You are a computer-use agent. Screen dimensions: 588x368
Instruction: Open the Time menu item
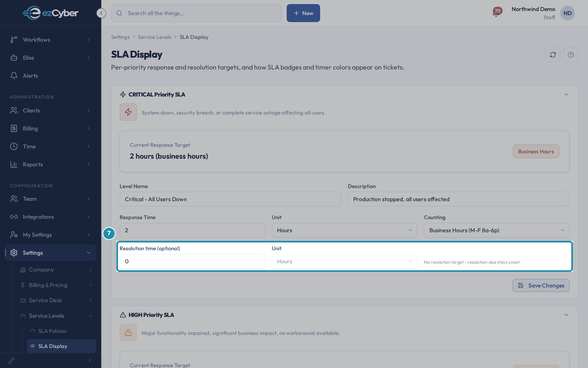pos(51,147)
